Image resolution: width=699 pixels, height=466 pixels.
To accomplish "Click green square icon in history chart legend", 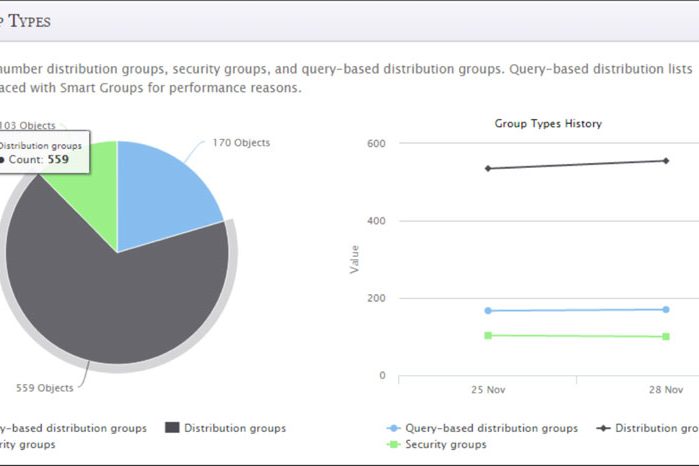I will coord(393,444).
